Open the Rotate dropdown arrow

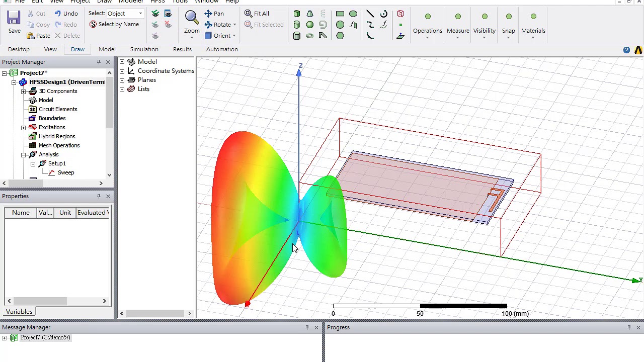point(234,25)
